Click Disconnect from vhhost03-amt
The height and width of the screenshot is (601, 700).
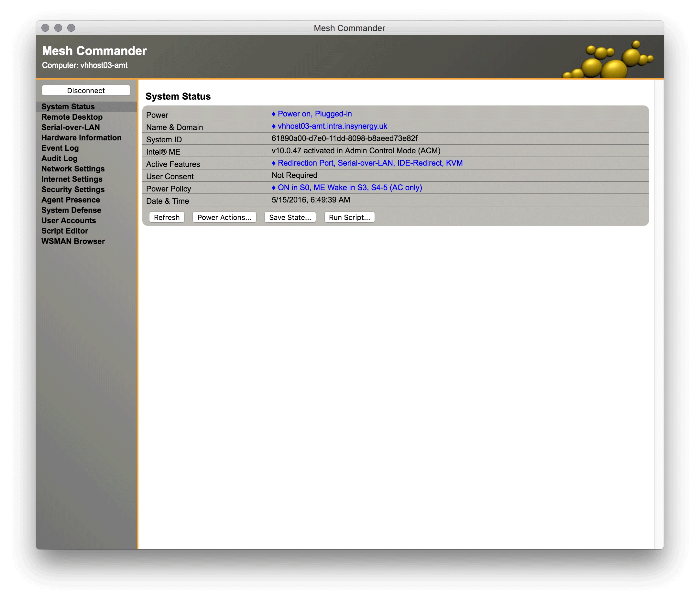[85, 91]
